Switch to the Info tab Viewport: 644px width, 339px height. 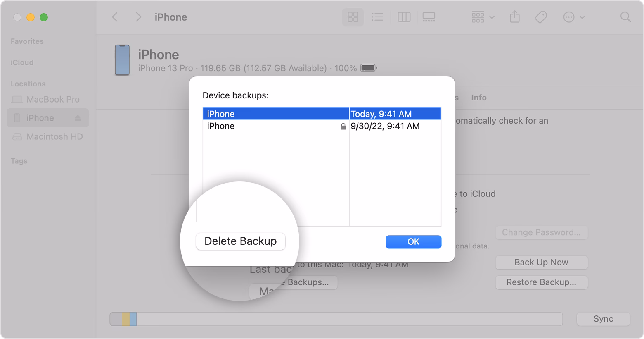[x=478, y=98]
